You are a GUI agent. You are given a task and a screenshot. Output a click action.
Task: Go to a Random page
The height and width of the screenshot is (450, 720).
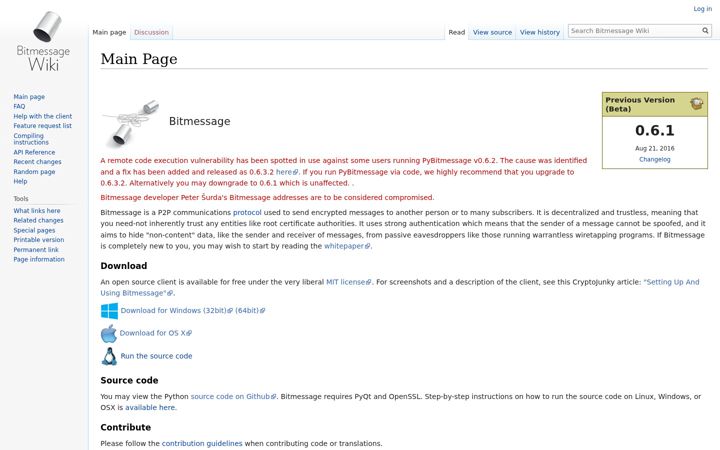point(34,172)
